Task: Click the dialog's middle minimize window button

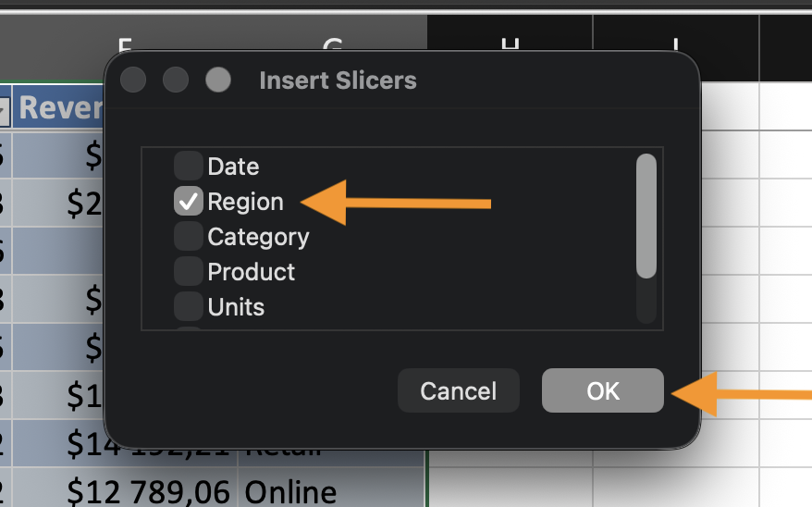Action: (x=176, y=80)
